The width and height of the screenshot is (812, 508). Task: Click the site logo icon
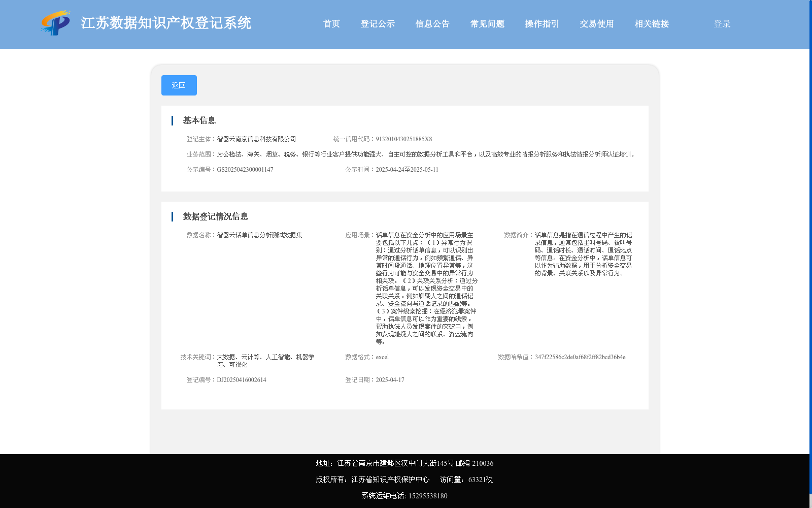(x=55, y=23)
